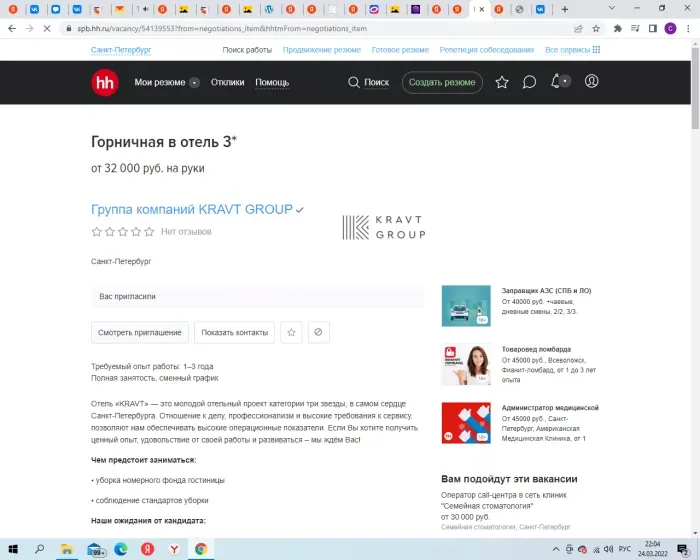Image resolution: width=700 pixels, height=560 pixels.
Task: Click the browser forward arrow
Action: click(x=29, y=29)
